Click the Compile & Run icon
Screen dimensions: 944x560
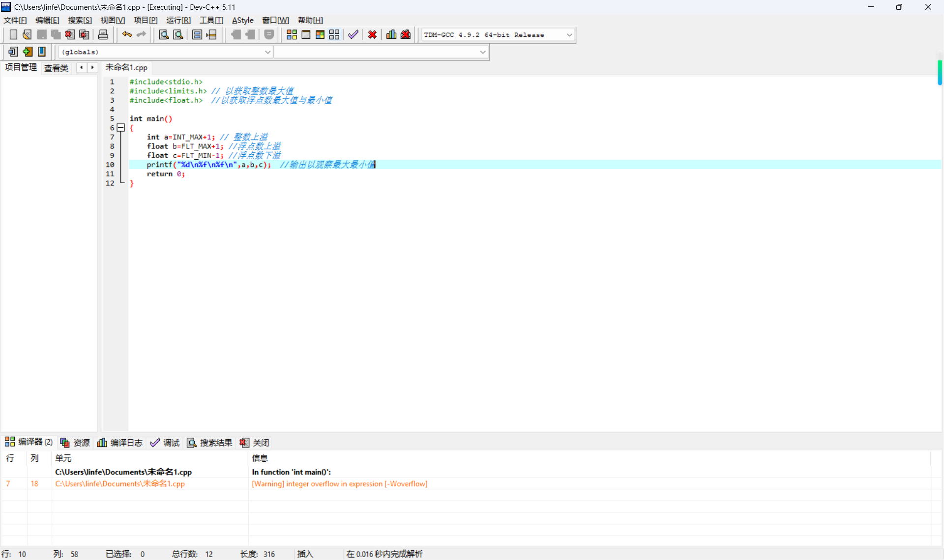(320, 35)
